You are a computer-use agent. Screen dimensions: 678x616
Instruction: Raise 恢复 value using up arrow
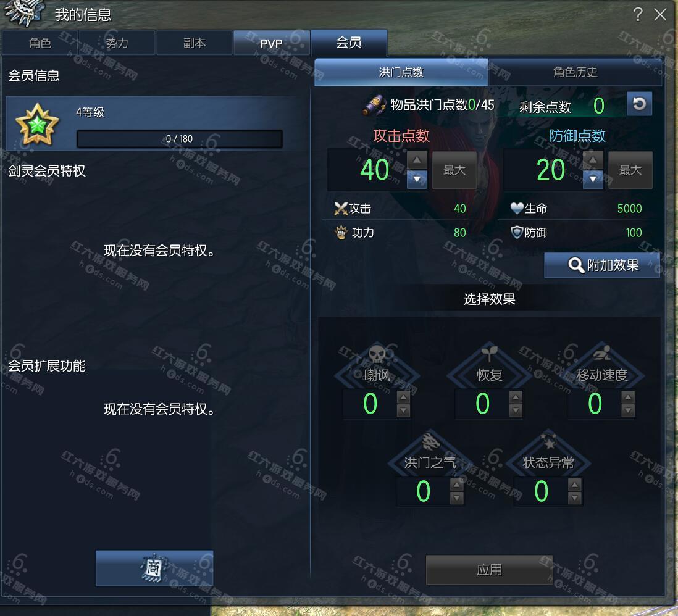pyautogui.click(x=516, y=397)
